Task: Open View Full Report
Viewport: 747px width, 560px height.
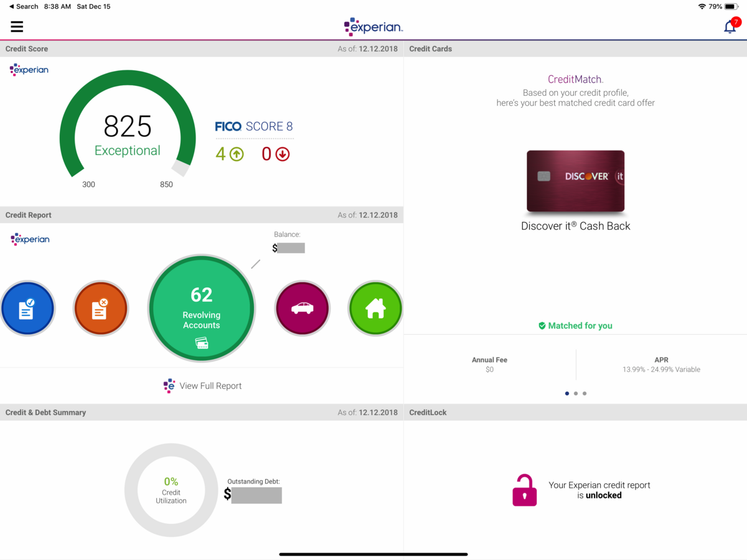Action: 202,386
